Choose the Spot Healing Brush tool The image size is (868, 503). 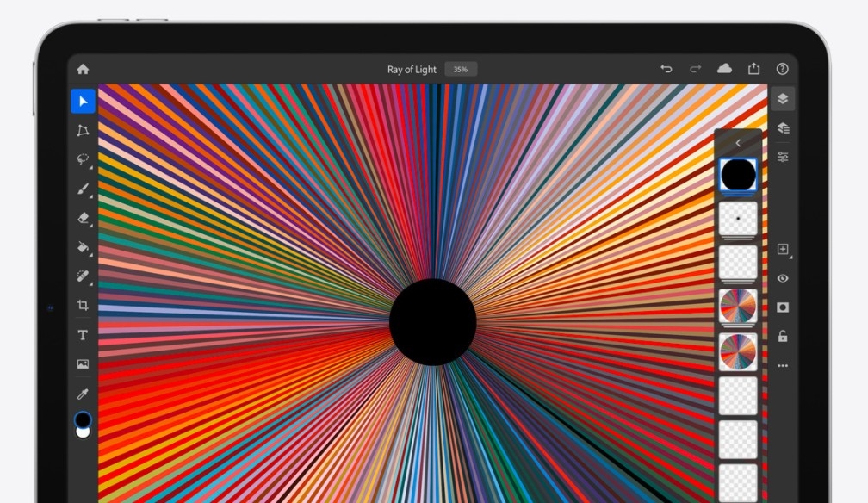click(x=83, y=276)
